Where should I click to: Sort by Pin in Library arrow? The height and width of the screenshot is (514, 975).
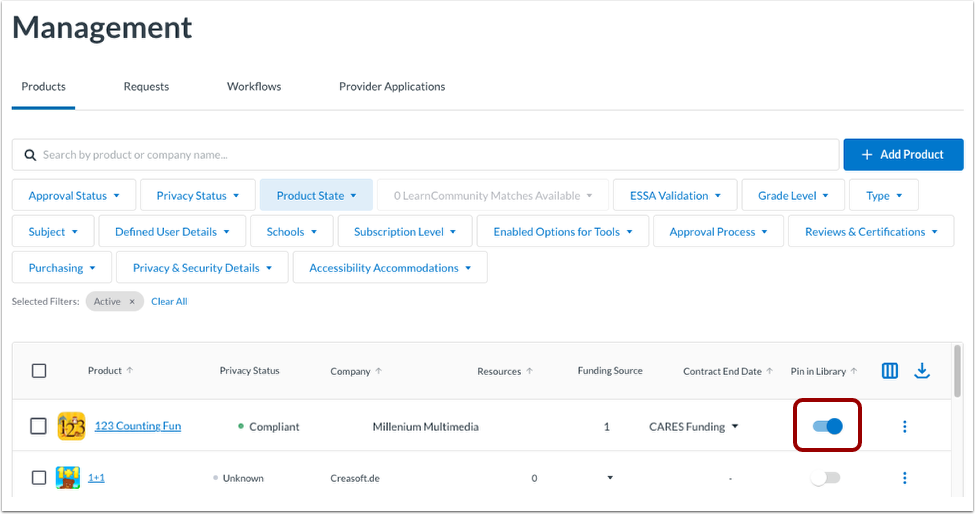(x=854, y=371)
